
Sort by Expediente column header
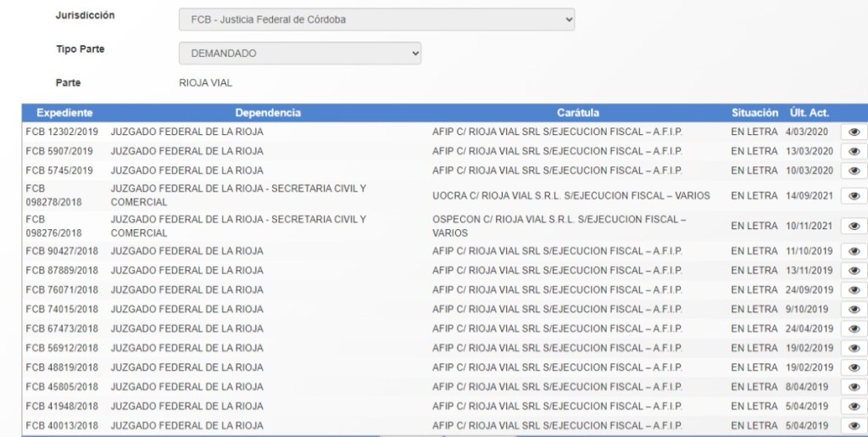(64, 113)
